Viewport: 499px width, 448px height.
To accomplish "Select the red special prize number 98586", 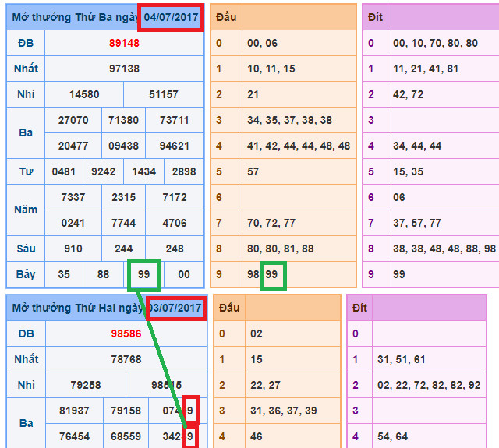I will pos(126,333).
